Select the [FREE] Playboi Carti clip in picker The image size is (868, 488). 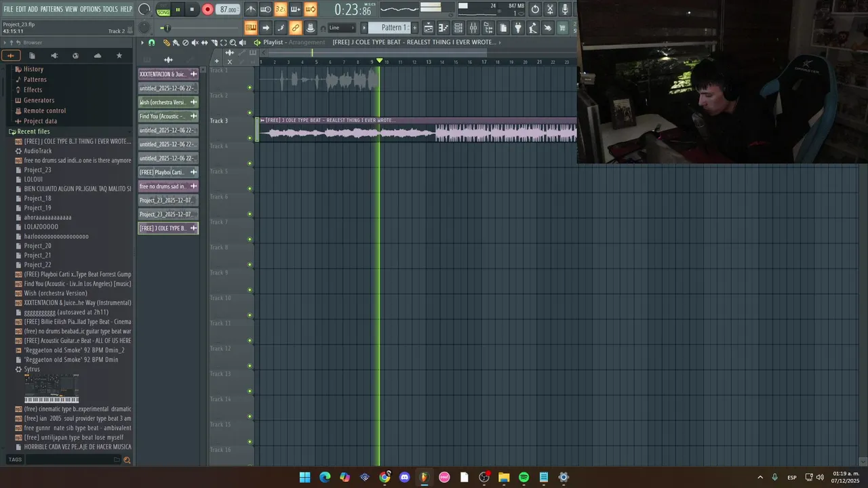pos(168,172)
